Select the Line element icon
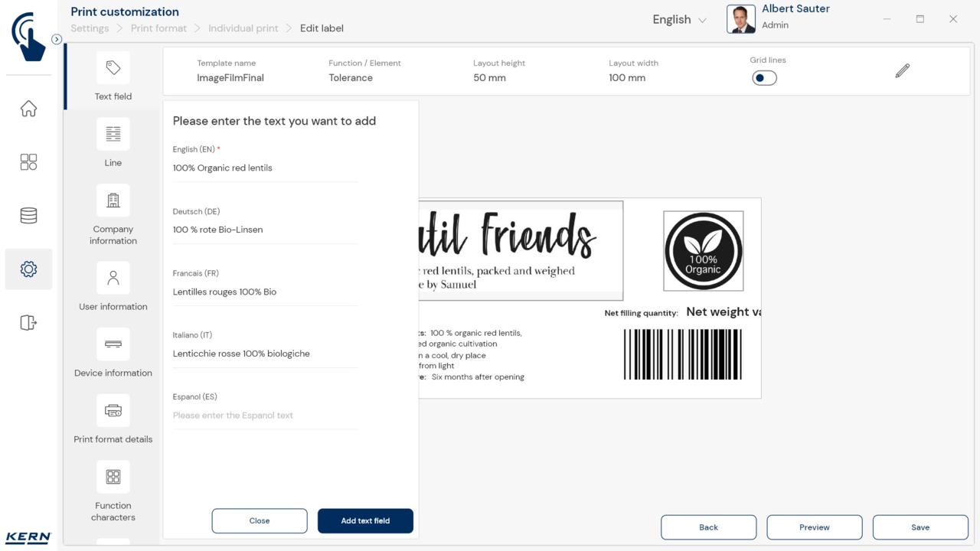Image resolution: width=980 pixels, height=551 pixels. coord(113,135)
